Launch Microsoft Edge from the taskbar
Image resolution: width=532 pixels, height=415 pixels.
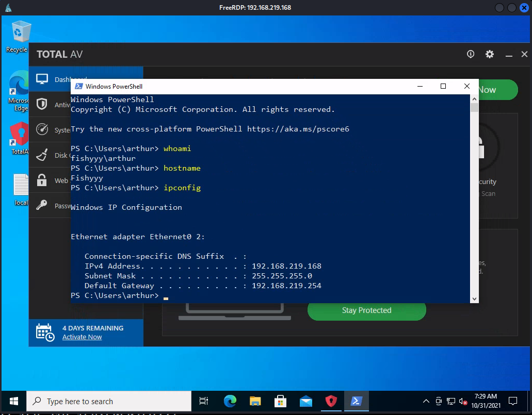click(x=230, y=402)
